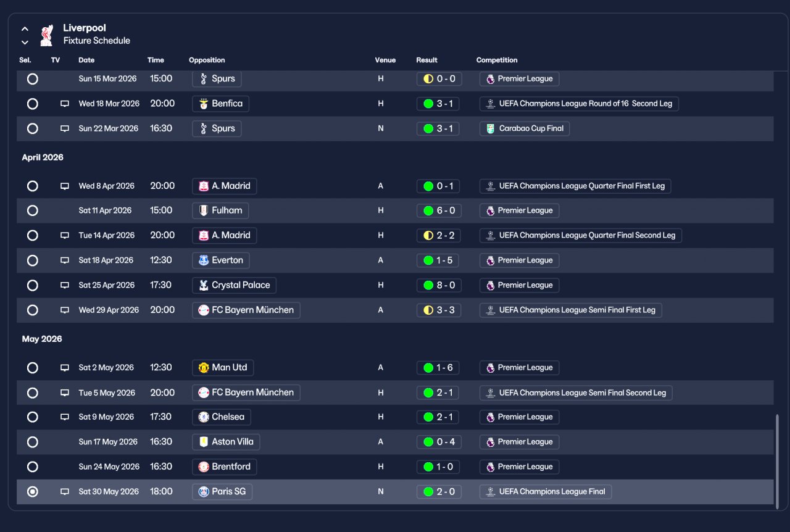
Task: Click the Brentford club badge
Action: click(204, 467)
